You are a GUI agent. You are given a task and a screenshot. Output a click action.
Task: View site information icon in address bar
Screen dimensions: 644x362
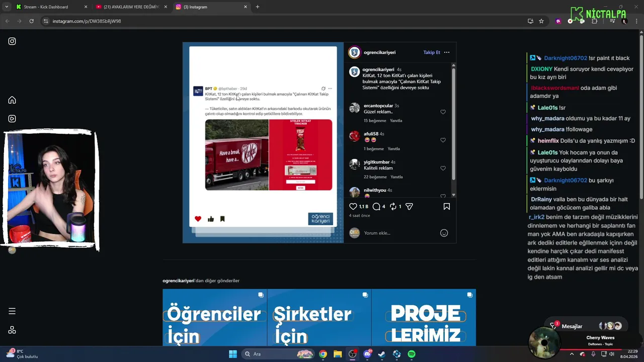[46, 21]
